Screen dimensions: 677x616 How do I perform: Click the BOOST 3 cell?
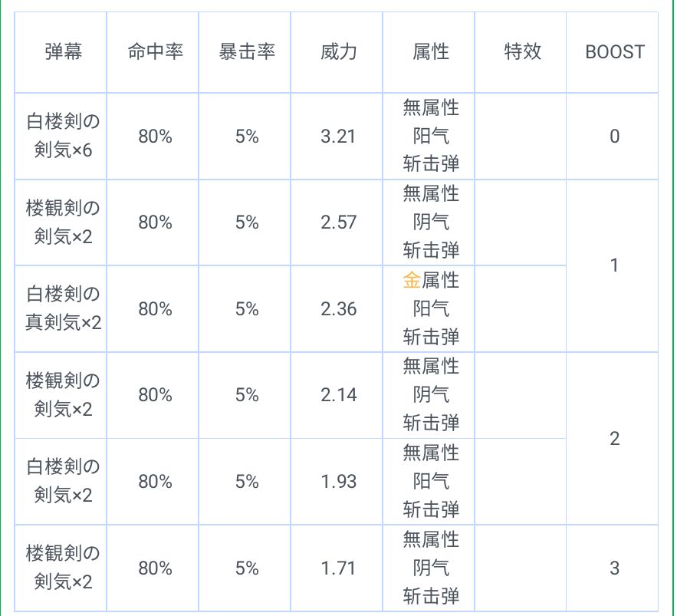click(x=613, y=568)
